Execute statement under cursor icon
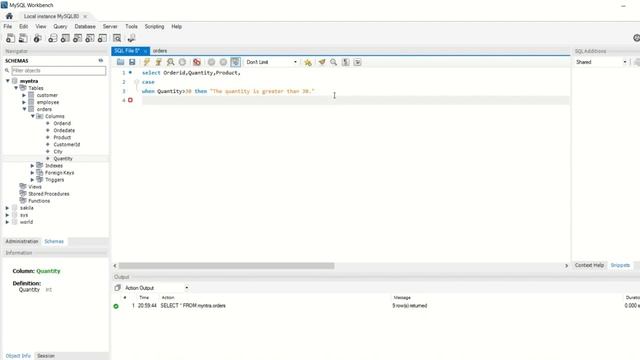Viewport: 640px width, 360px height. (158, 62)
